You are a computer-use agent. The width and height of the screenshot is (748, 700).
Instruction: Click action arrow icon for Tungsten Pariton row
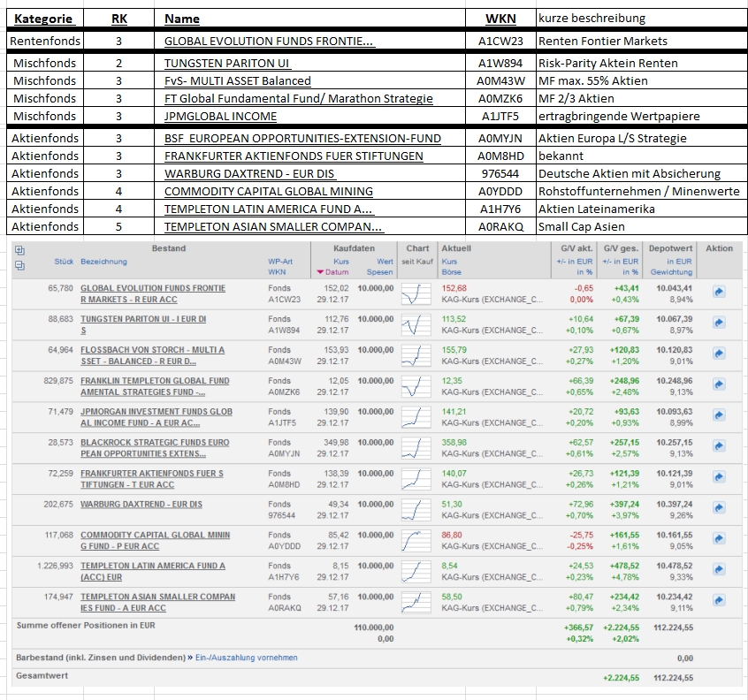point(719,323)
